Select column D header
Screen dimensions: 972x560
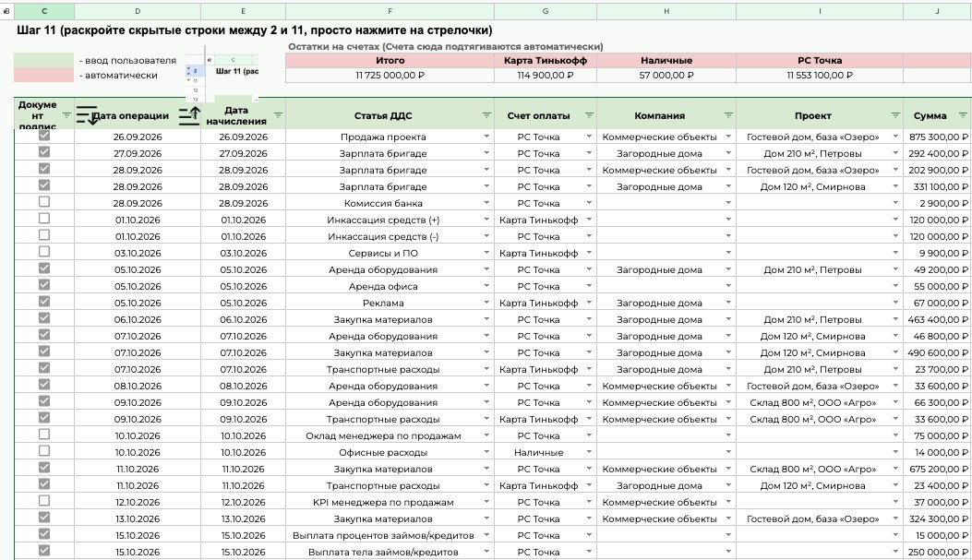[x=138, y=11]
